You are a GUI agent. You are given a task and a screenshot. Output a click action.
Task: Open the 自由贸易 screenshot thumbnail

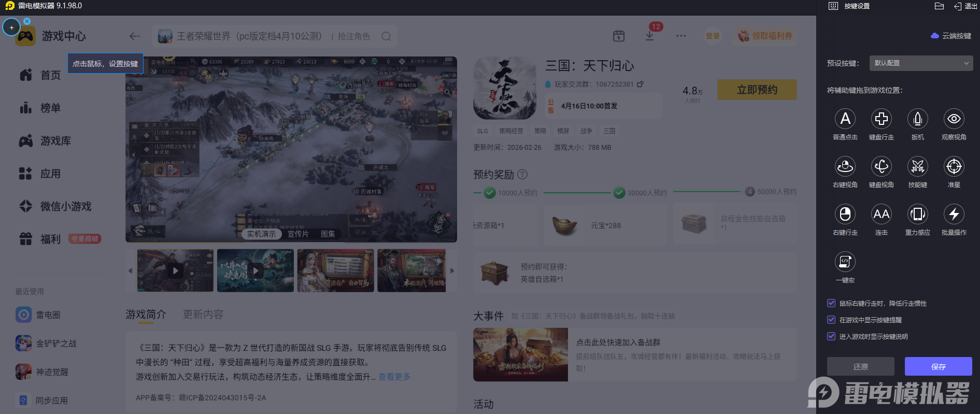pyautogui.click(x=335, y=270)
